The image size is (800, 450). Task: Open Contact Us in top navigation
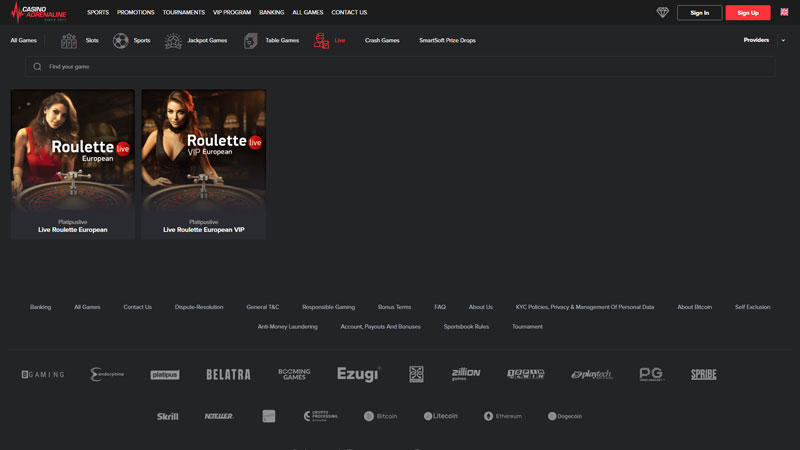coord(349,12)
